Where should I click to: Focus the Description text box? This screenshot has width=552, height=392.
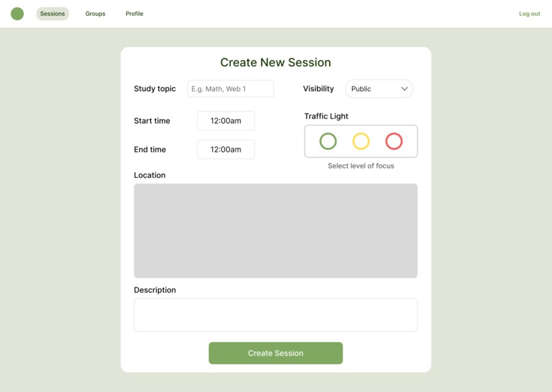pos(275,315)
